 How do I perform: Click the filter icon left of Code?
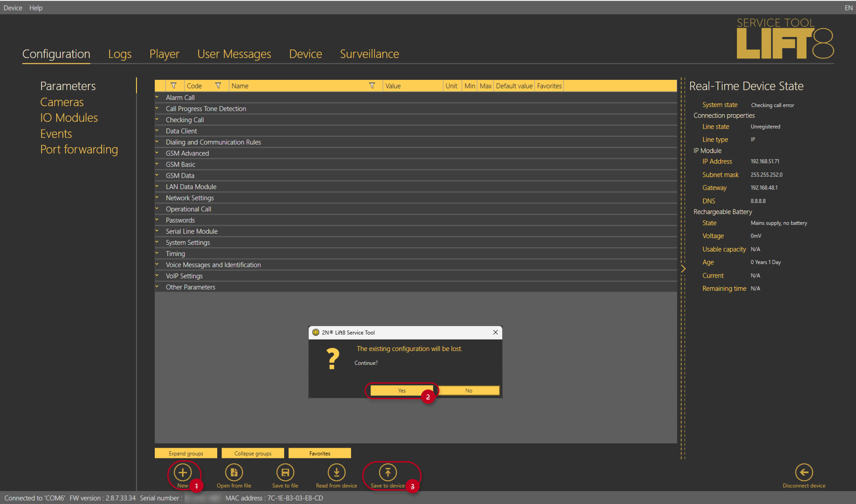click(174, 86)
